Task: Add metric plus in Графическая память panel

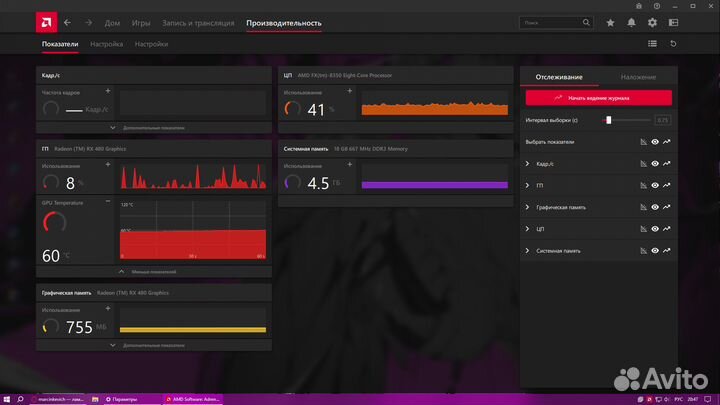Action: 108,309
